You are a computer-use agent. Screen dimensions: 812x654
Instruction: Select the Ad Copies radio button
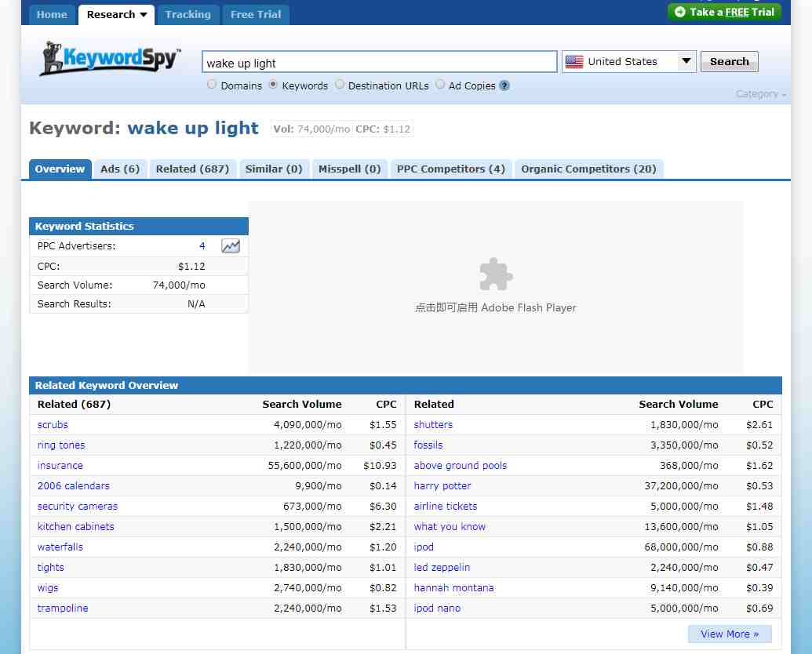click(439, 85)
